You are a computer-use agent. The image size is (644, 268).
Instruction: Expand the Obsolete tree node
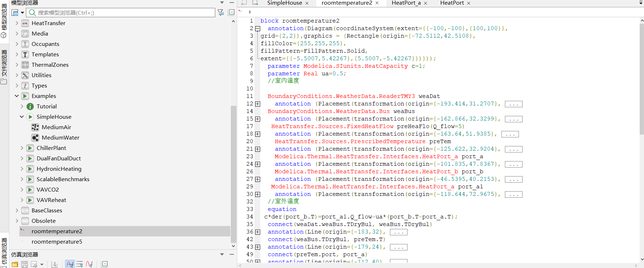coord(17,221)
